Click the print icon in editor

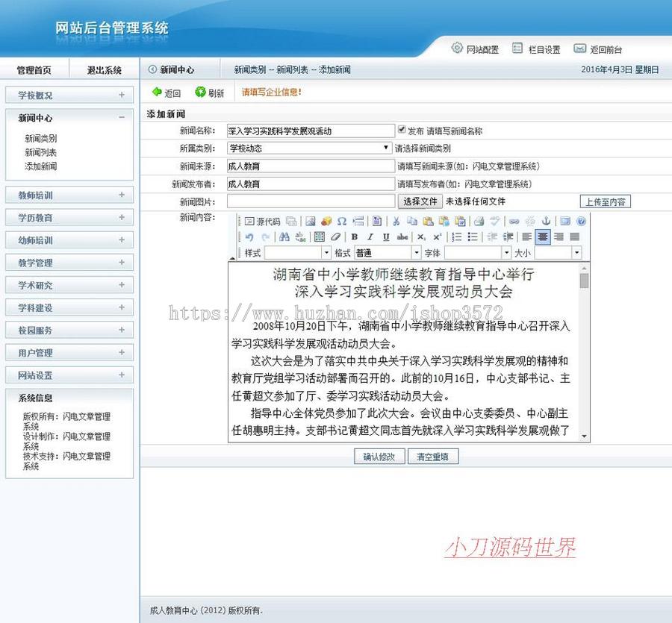point(479,222)
